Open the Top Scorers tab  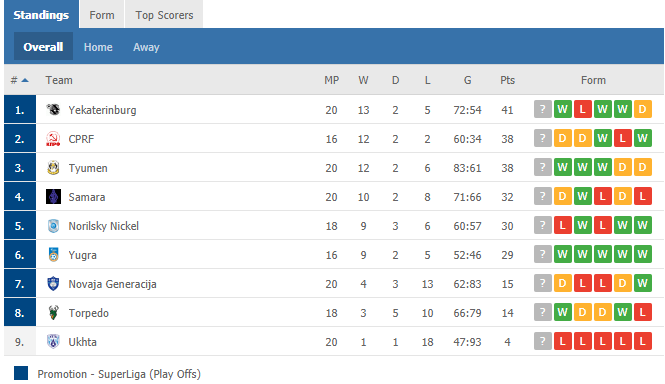click(164, 15)
